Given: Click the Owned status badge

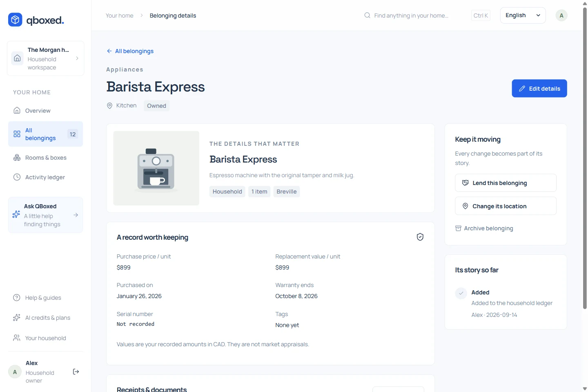Looking at the screenshot, I should (156, 106).
